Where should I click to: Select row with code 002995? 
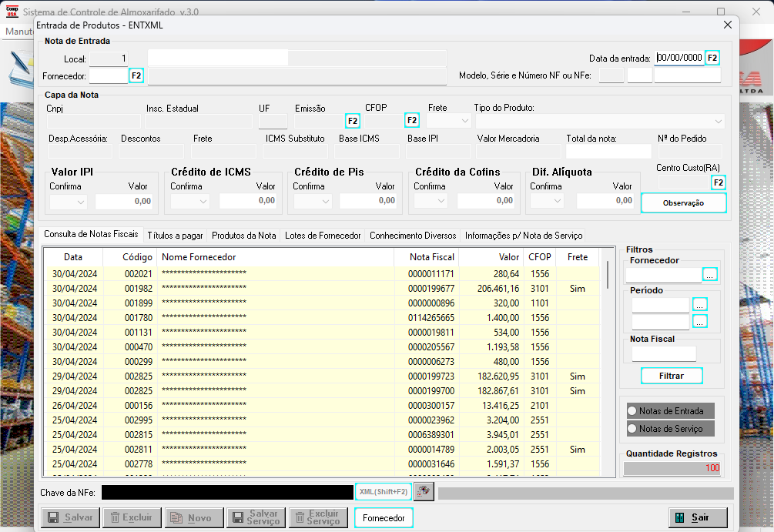[322, 420]
